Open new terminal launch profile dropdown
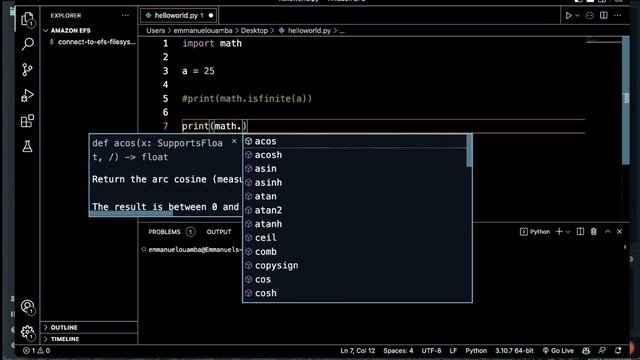The width and height of the screenshot is (640, 360). 568,232
